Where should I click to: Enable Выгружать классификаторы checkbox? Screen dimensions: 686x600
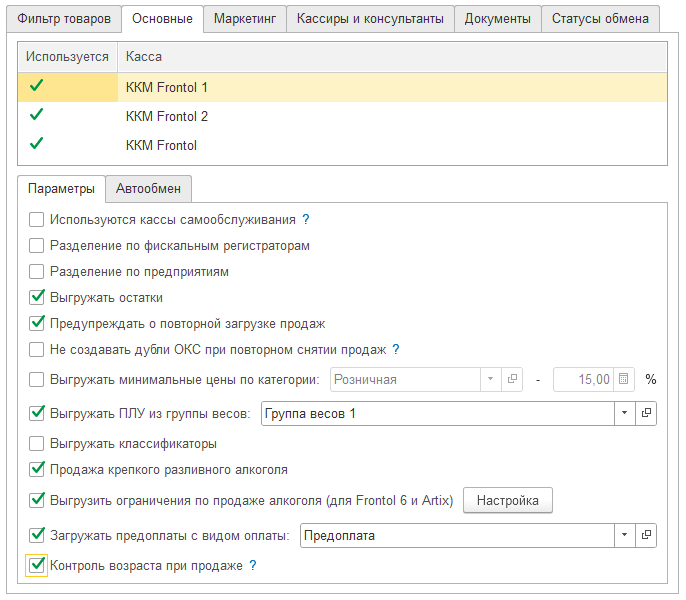click(37, 443)
